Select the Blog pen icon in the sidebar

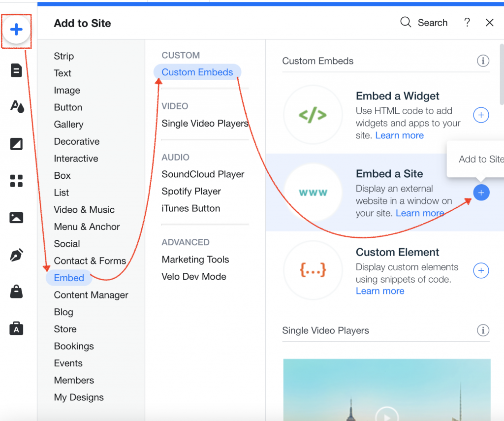pos(16,255)
